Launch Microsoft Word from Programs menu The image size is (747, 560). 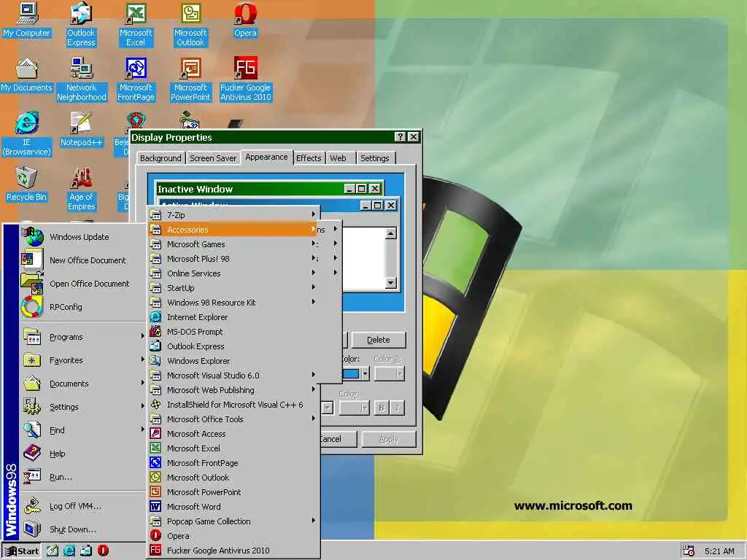233,507
